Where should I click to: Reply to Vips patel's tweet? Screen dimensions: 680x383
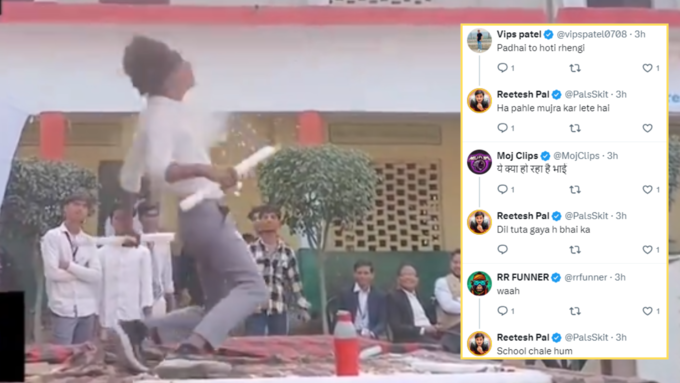(x=502, y=68)
